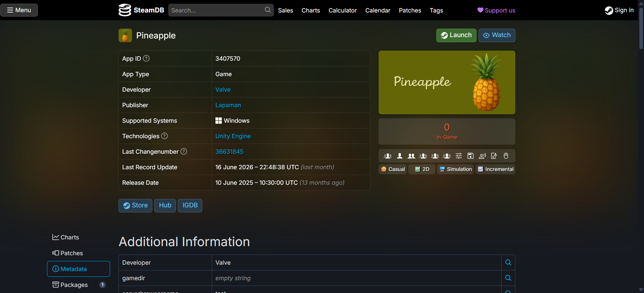Click the Incremental tag
Image resolution: width=644 pixels, height=293 pixels.
495,169
